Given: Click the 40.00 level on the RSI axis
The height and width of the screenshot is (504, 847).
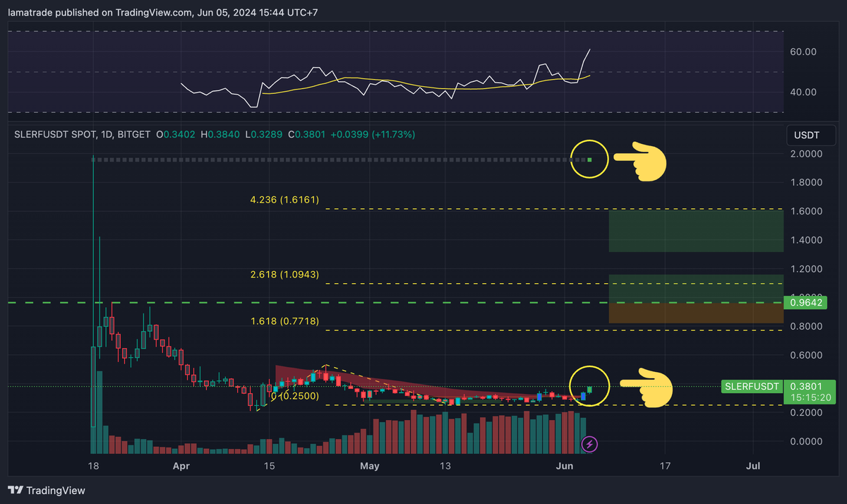Looking at the screenshot, I should click(803, 92).
